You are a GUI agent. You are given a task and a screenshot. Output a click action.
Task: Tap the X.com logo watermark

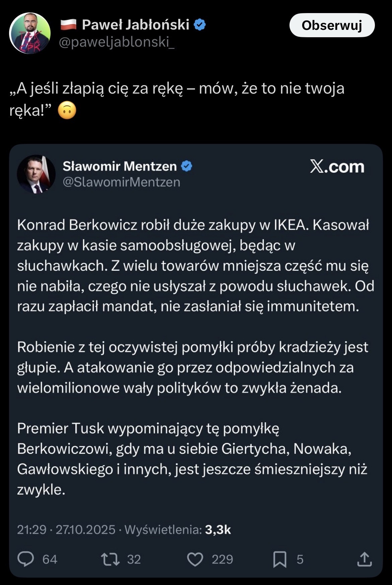click(337, 167)
